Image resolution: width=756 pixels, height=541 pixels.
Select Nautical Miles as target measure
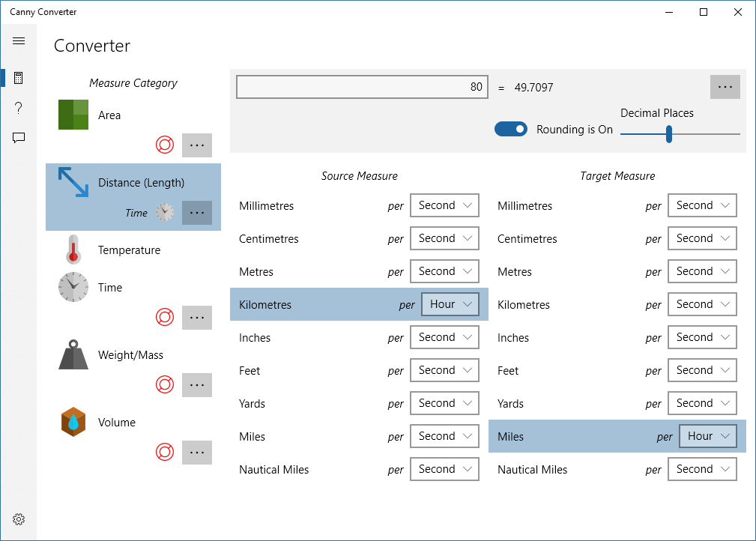point(533,470)
